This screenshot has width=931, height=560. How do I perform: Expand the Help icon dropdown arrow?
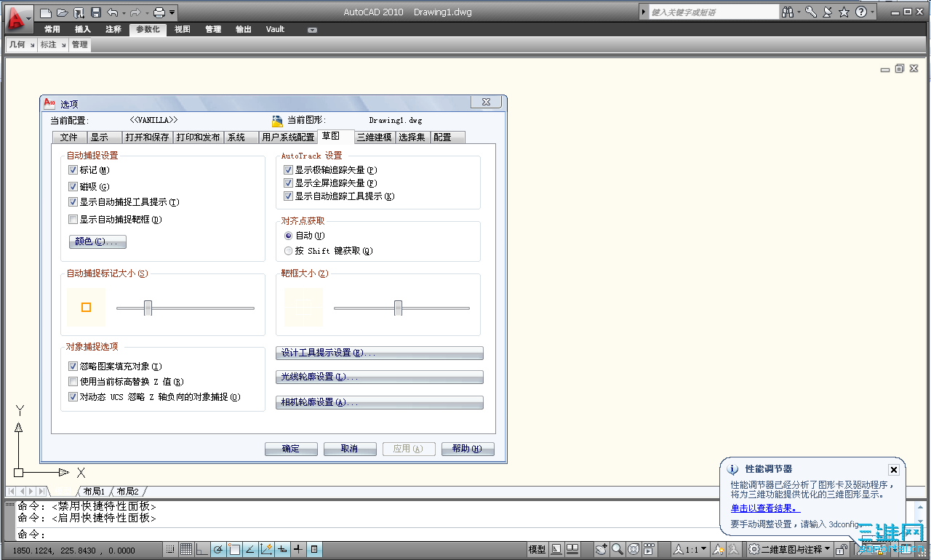pos(872,13)
